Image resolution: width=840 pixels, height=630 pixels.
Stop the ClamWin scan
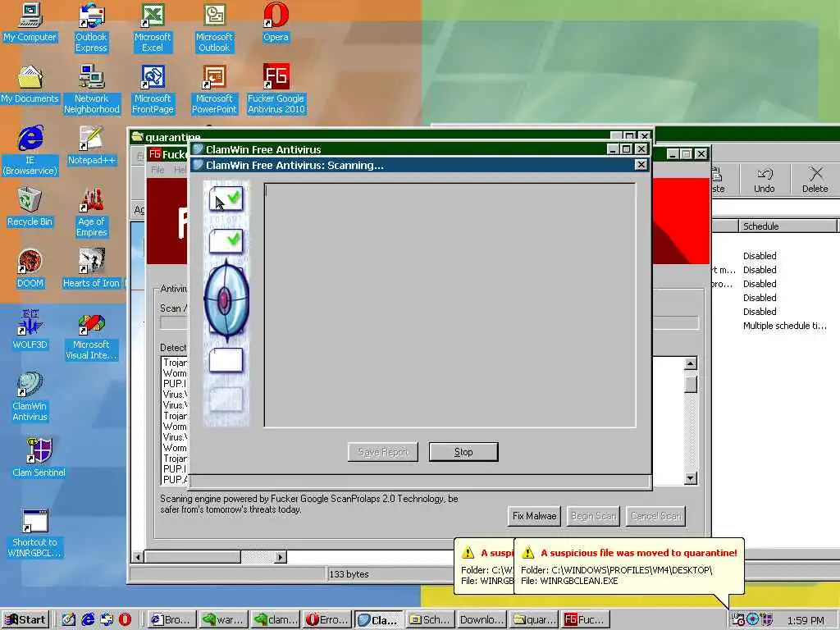(x=463, y=452)
